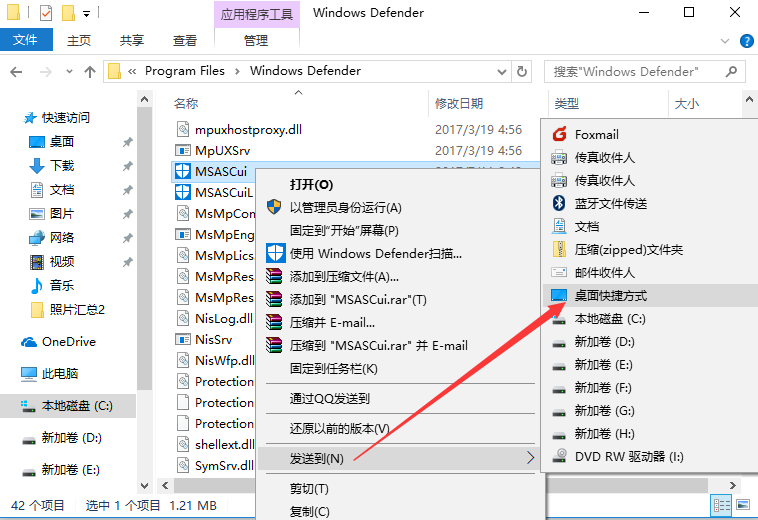This screenshot has width=758, height=520.
Task: Click the Foxmail icon in send-to submenu
Action: pos(560,135)
